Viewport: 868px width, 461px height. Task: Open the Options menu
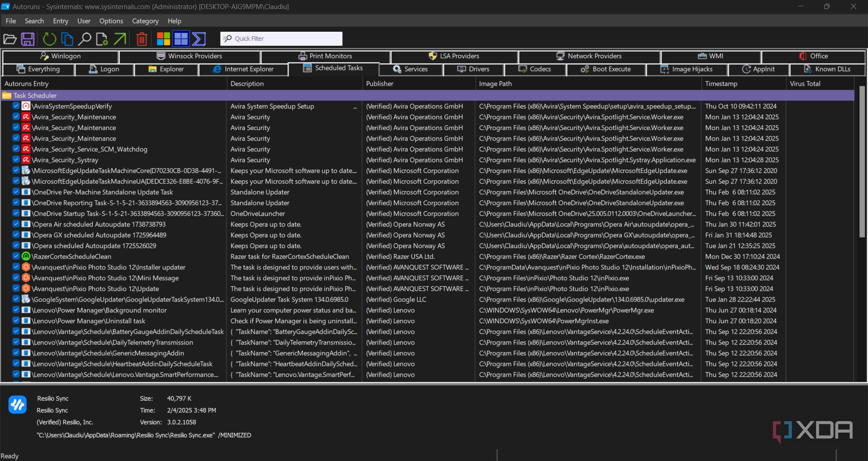pos(111,21)
